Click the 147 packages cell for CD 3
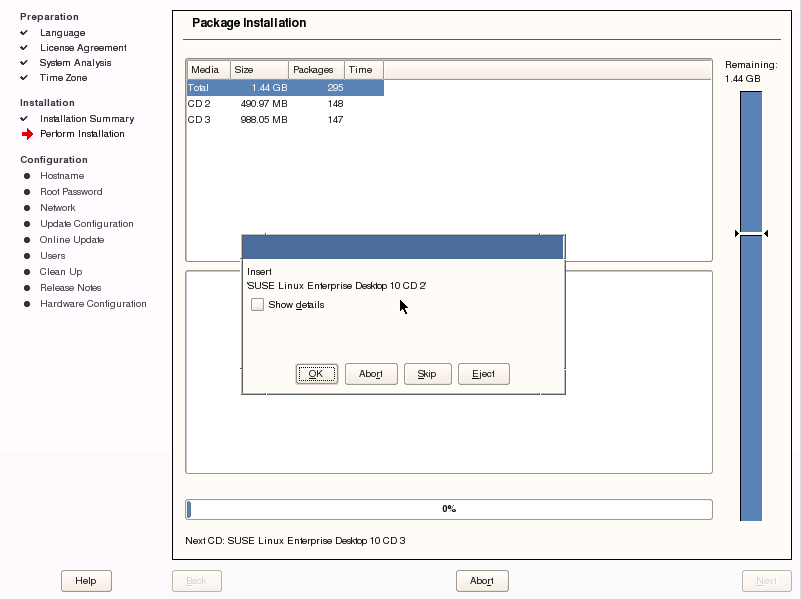Viewport: 801px width, 599px height. [x=335, y=119]
